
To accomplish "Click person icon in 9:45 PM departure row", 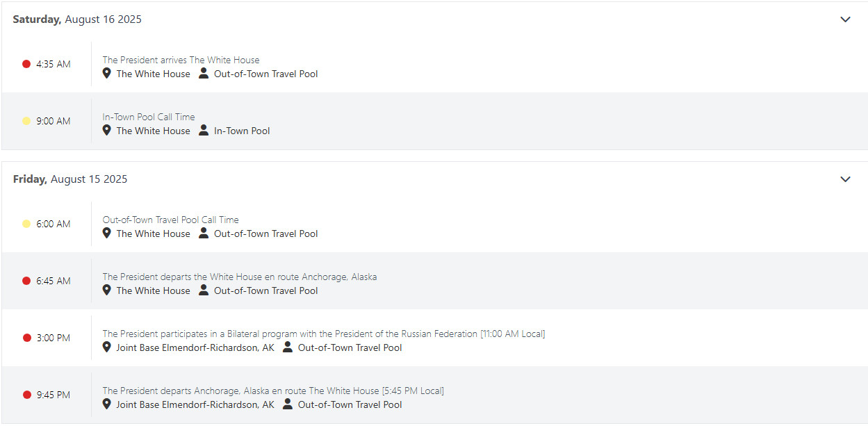I will click(288, 404).
